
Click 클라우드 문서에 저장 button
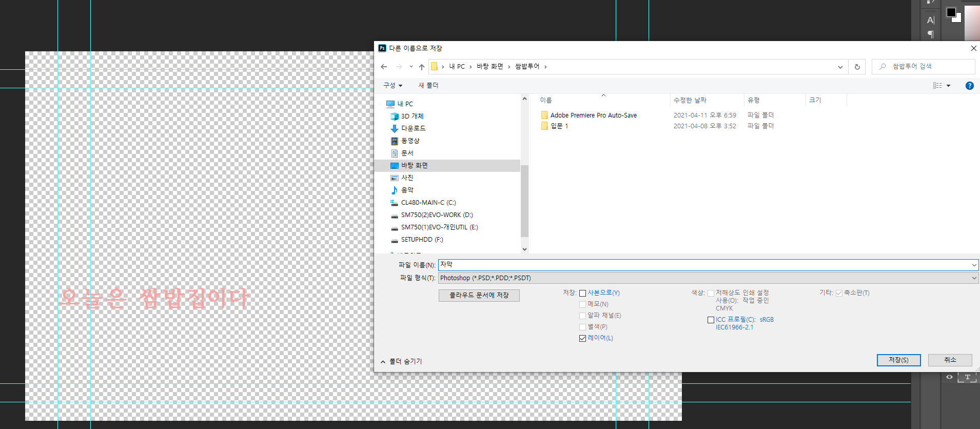tap(479, 296)
